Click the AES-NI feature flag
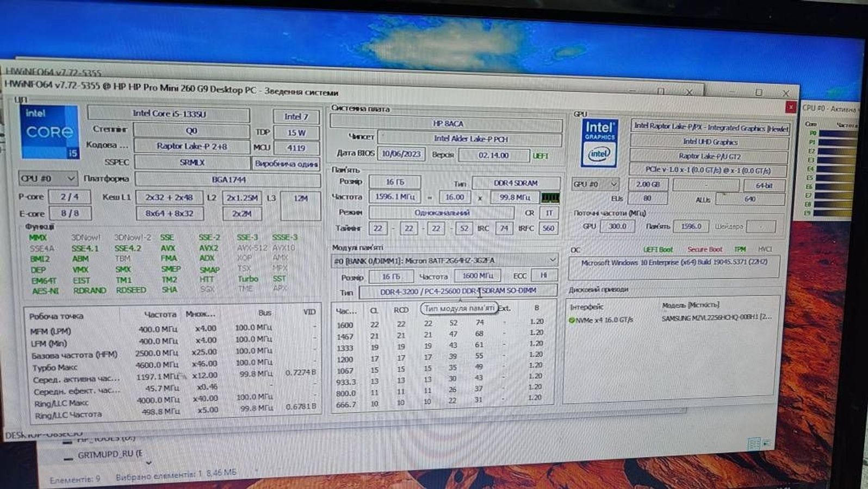 pyautogui.click(x=45, y=291)
